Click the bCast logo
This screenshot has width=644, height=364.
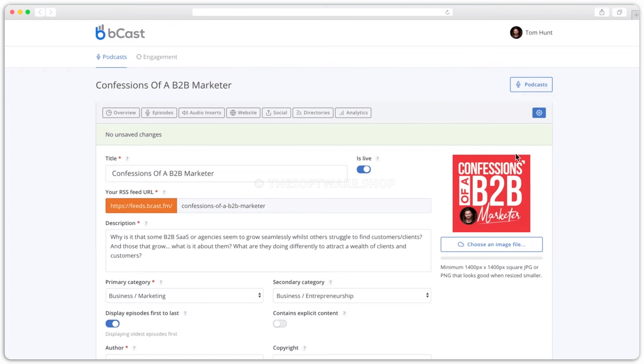click(x=120, y=33)
